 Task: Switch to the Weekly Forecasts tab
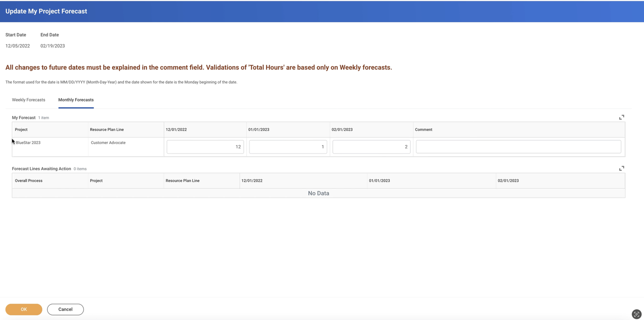pos(28,100)
